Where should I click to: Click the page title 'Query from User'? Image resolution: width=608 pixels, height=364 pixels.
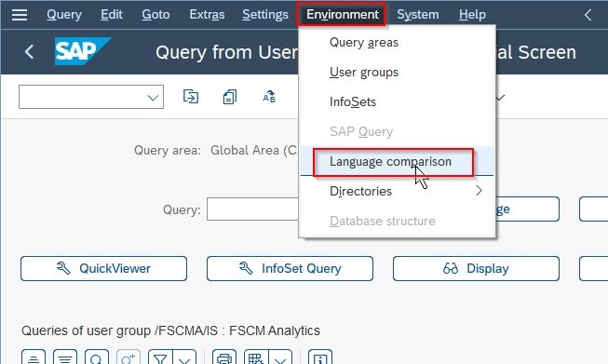point(227,52)
